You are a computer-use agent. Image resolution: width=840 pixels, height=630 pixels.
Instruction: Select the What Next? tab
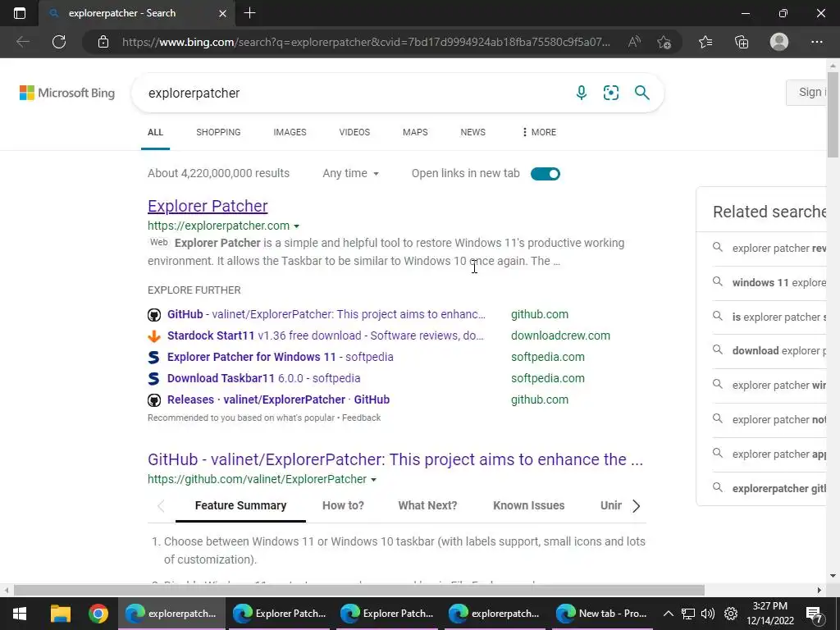[x=427, y=505]
